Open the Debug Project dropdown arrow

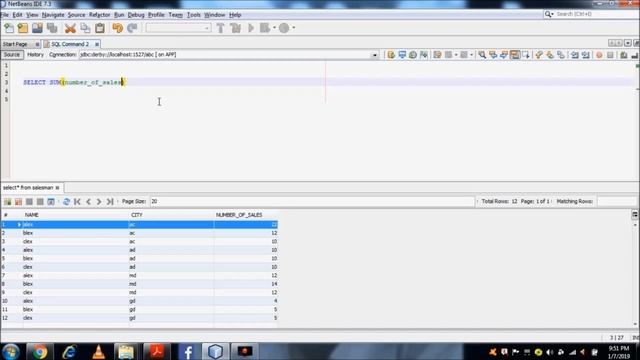(x=274, y=28)
